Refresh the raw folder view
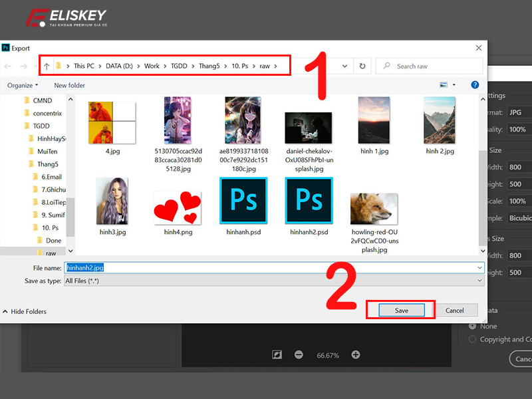This screenshot has height=399, width=532. (362, 66)
